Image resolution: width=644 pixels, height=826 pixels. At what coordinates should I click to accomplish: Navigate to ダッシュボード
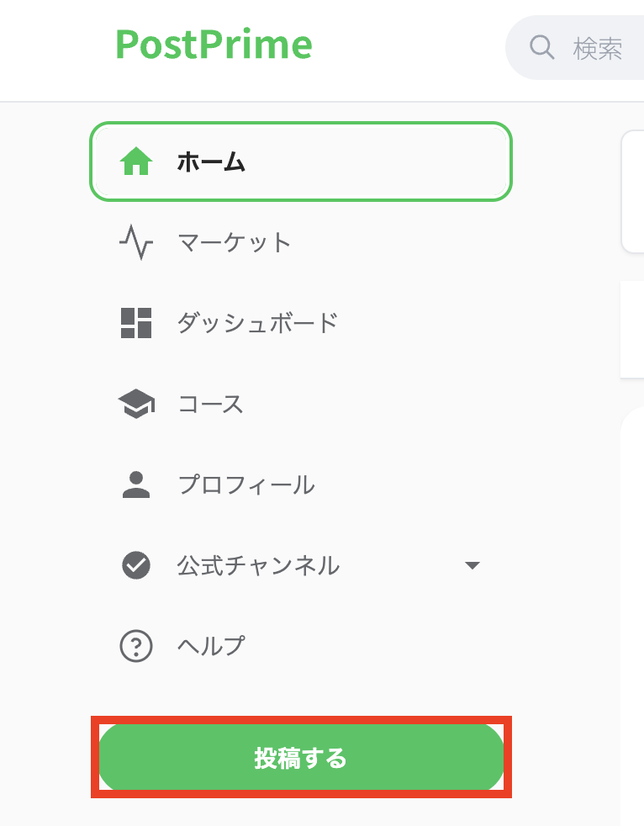(x=252, y=322)
